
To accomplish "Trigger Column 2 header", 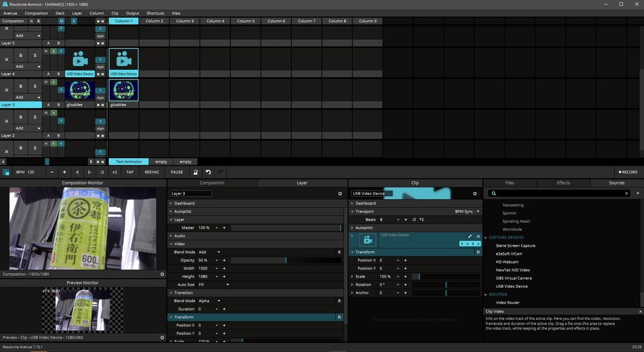I will (154, 21).
